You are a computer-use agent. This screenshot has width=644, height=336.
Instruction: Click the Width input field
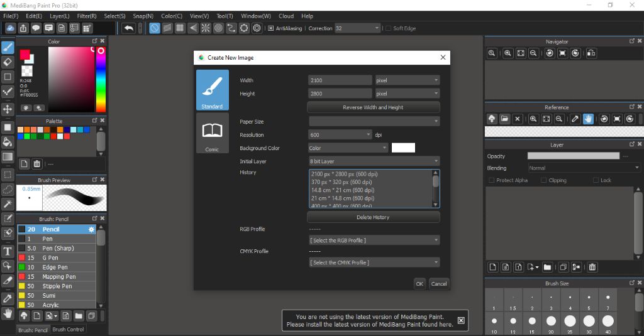coord(340,80)
